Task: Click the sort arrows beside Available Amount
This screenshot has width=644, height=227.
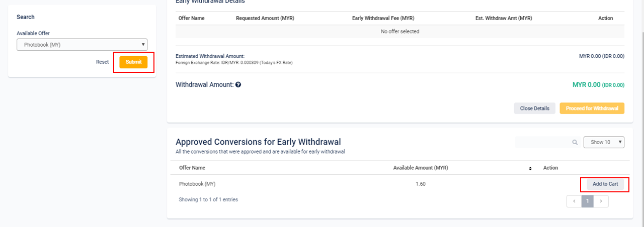Action: click(x=530, y=168)
